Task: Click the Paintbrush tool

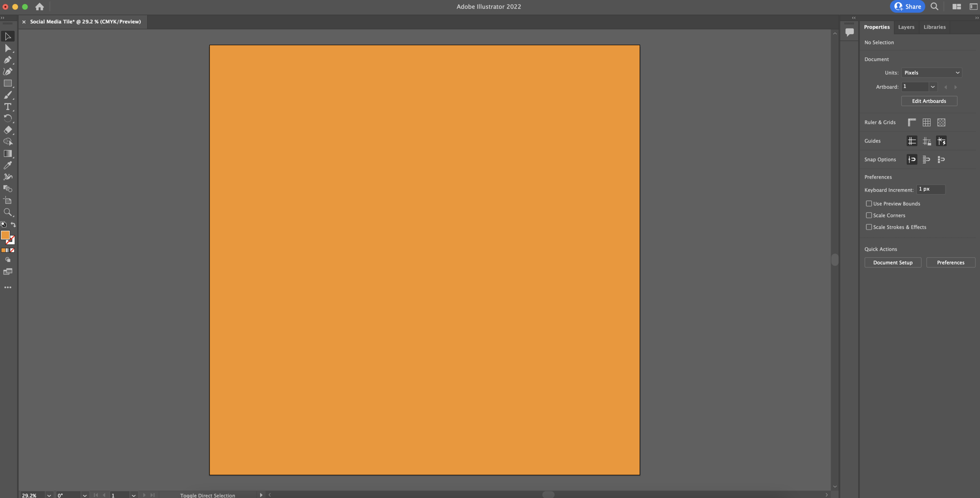Action: coord(7,95)
